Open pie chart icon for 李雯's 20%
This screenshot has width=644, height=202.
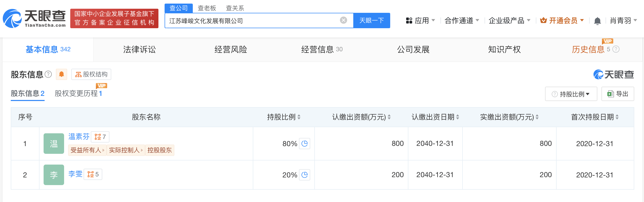click(305, 175)
